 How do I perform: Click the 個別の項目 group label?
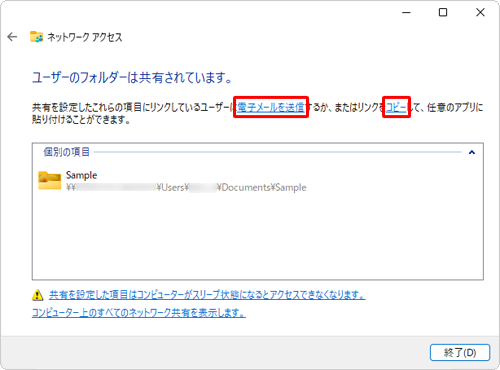[67, 152]
